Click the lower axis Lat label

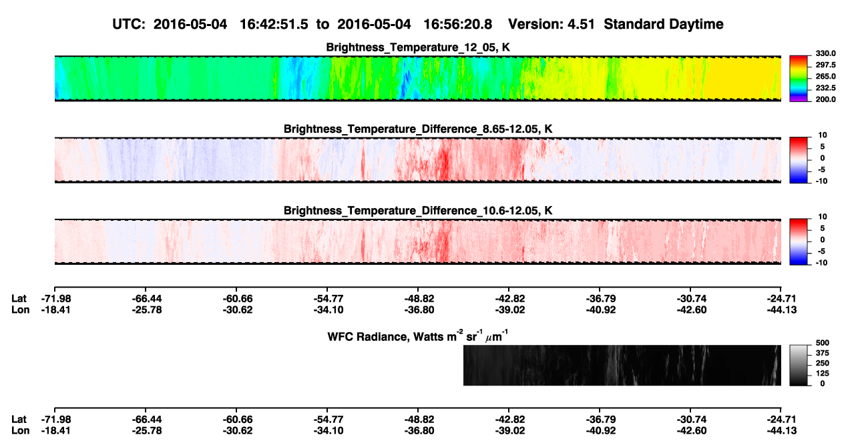[x=19, y=419]
